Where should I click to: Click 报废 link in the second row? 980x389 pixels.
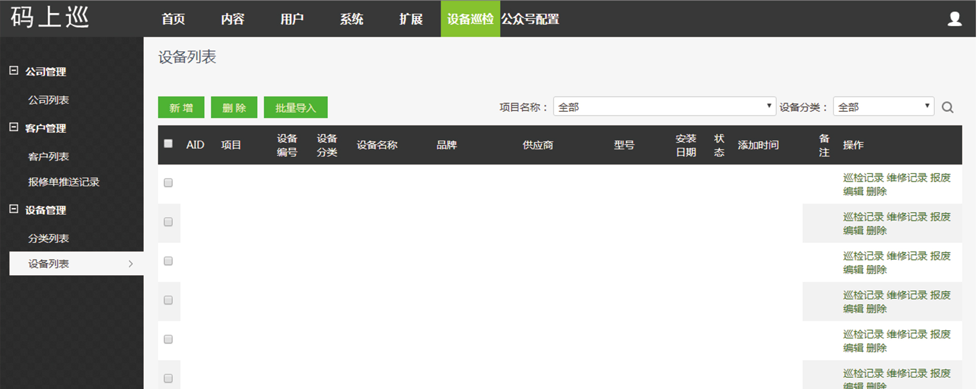pos(940,217)
